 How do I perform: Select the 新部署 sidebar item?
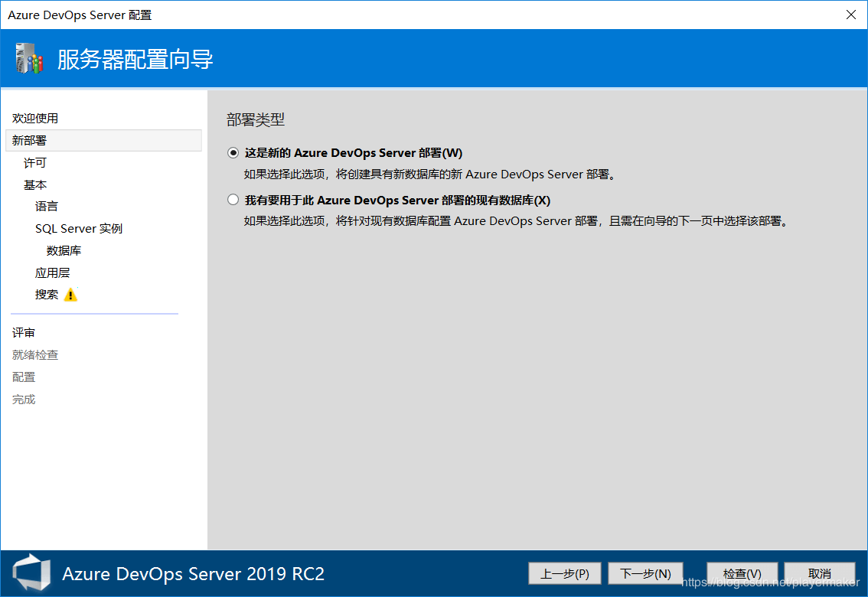103,141
